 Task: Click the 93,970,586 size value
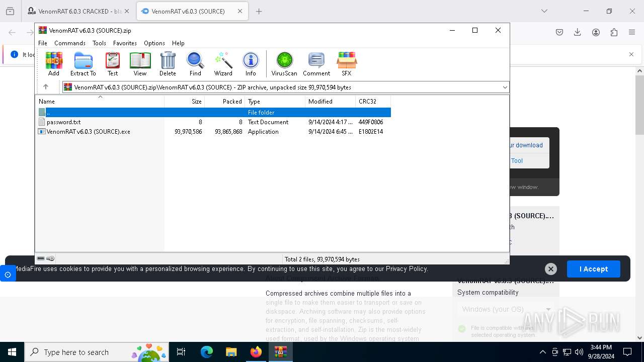[188, 131]
